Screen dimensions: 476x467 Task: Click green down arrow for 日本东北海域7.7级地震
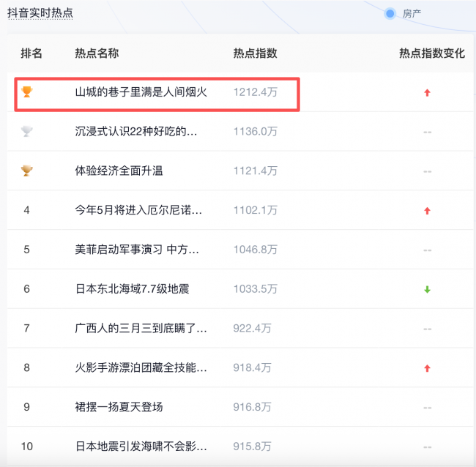click(x=427, y=290)
